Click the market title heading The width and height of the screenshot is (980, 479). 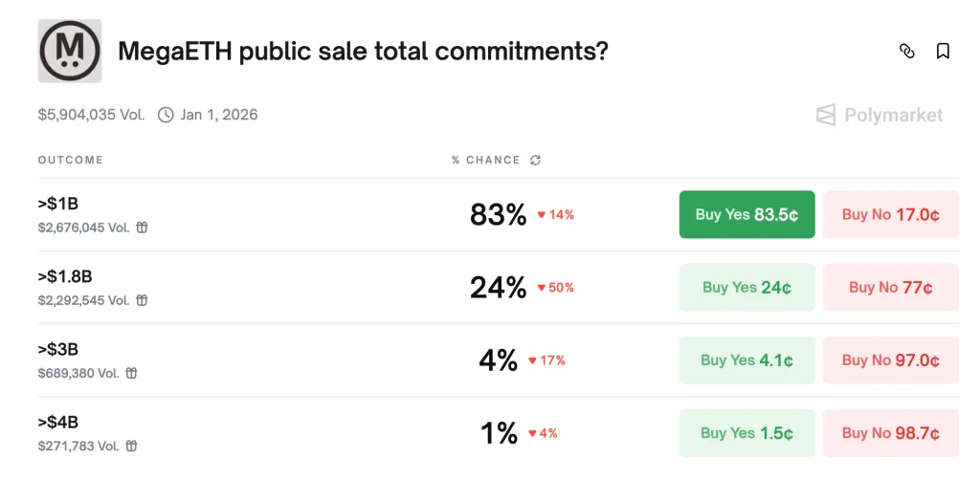(x=363, y=52)
